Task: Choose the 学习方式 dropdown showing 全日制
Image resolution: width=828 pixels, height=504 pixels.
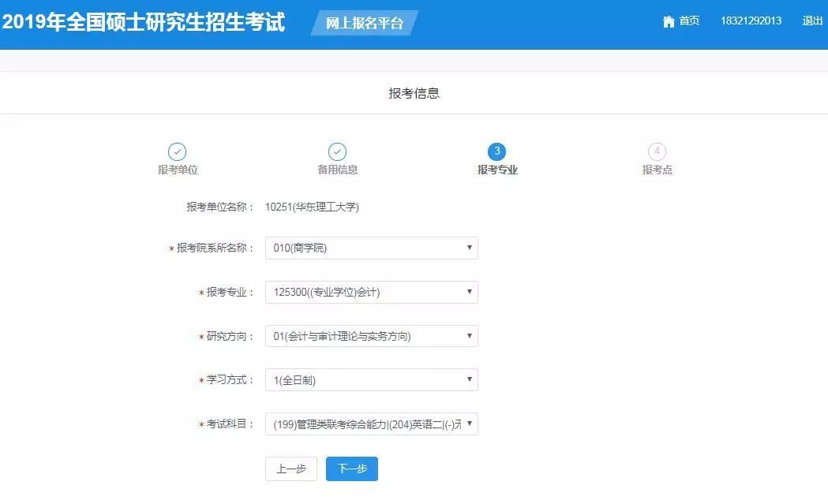Action: 371,380
